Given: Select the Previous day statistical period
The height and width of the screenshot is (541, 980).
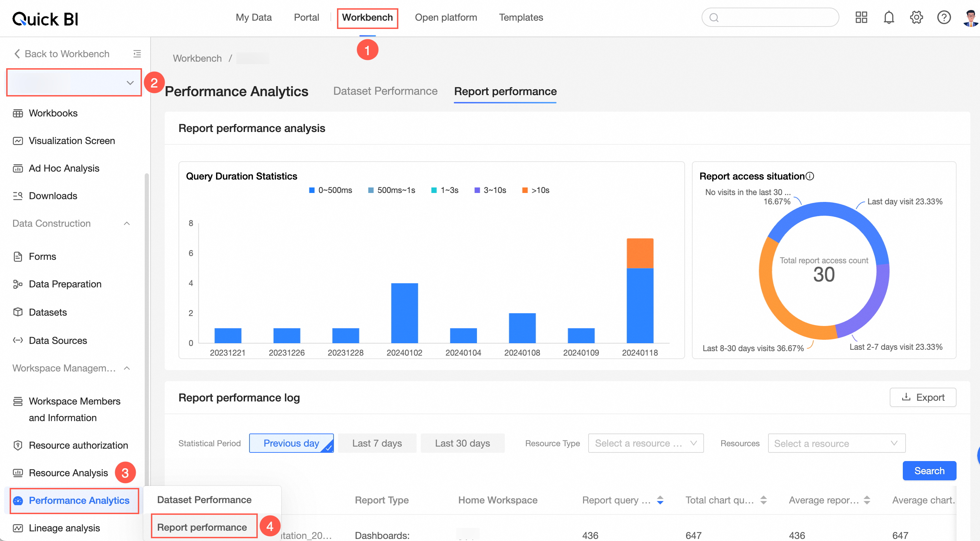Looking at the screenshot, I should click(x=292, y=443).
